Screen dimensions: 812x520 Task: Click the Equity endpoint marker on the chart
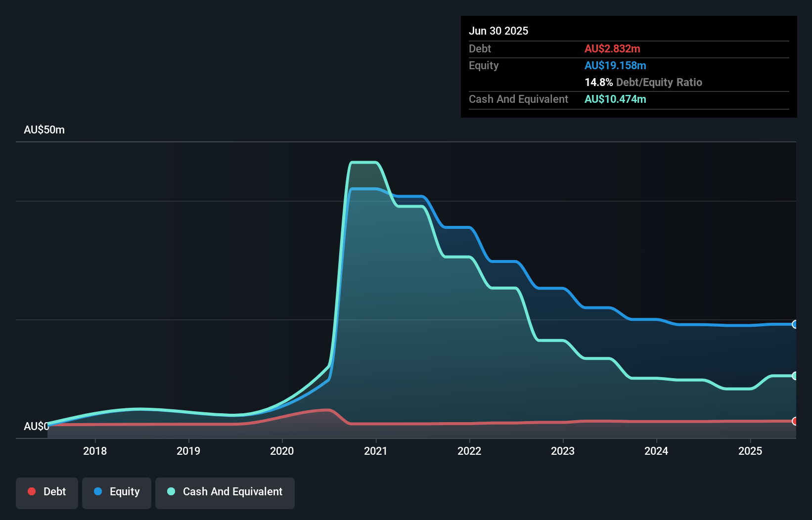tap(795, 324)
